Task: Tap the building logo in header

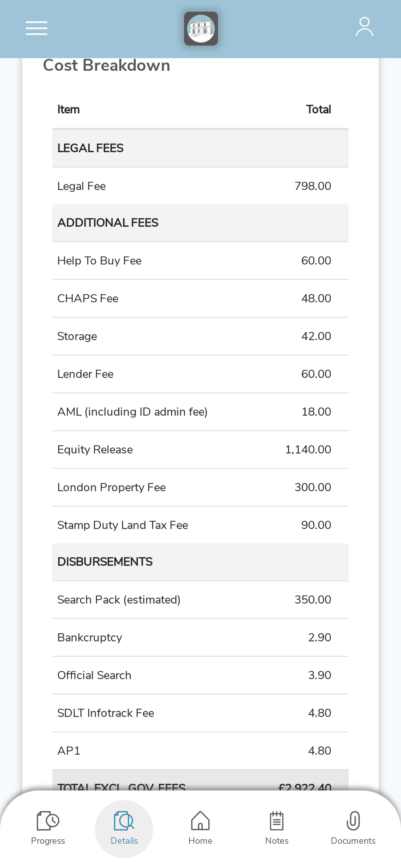Action: (x=201, y=29)
